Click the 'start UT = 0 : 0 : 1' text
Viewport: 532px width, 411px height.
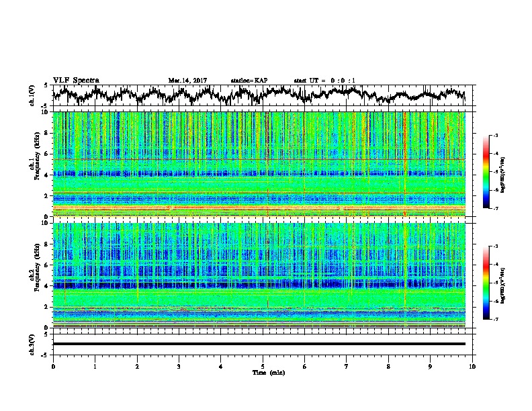(x=324, y=81)
